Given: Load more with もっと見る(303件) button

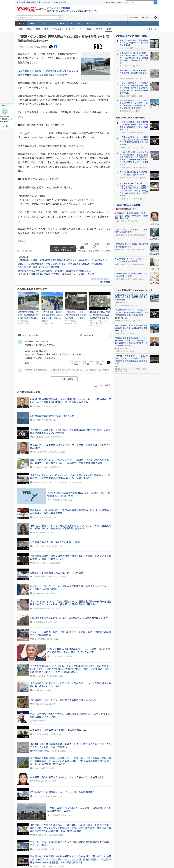Looking at the screenshot, I should point(64,379).
